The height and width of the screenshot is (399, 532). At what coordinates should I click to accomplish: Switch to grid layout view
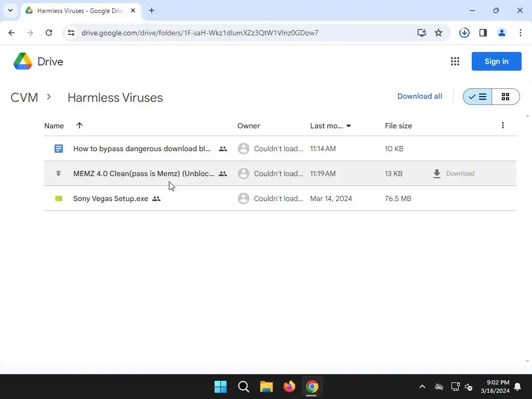(506, 97)
